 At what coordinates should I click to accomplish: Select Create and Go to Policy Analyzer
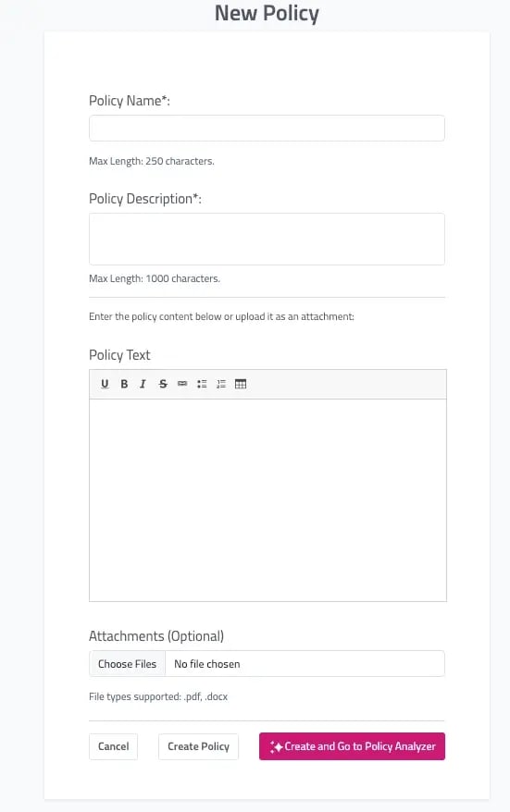(x=352, y=746)
